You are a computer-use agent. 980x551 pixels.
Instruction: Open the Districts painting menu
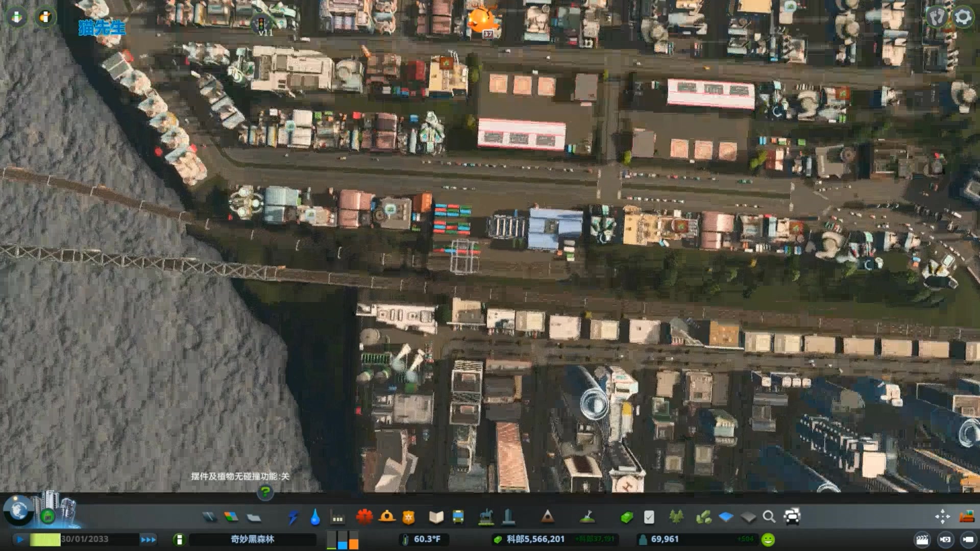click(254, 517)
